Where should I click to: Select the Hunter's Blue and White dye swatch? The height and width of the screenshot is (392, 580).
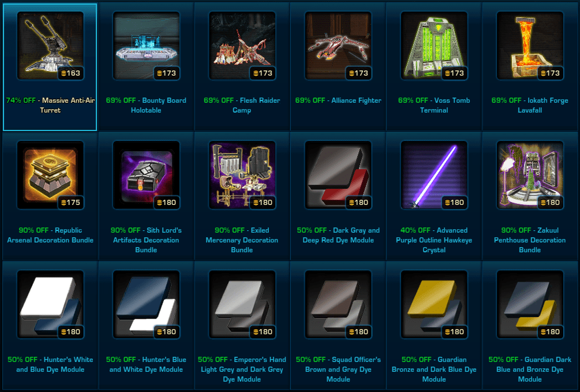[146, 304]
